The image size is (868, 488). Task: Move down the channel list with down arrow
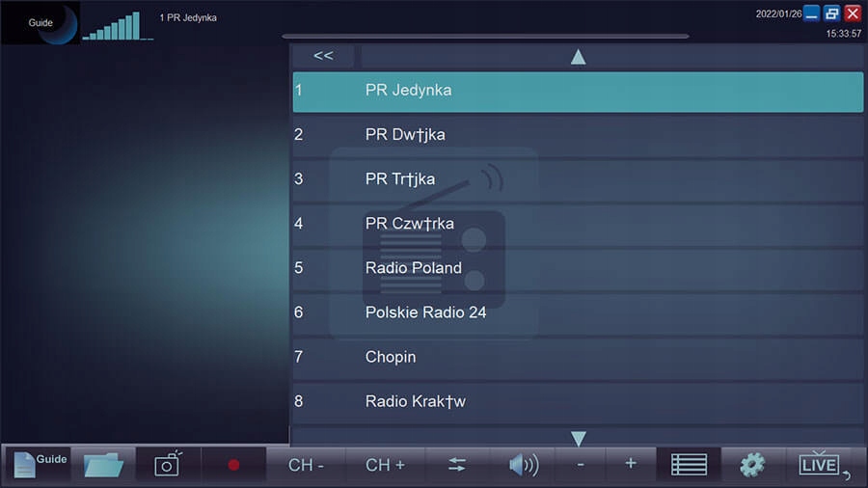point(578,438)
